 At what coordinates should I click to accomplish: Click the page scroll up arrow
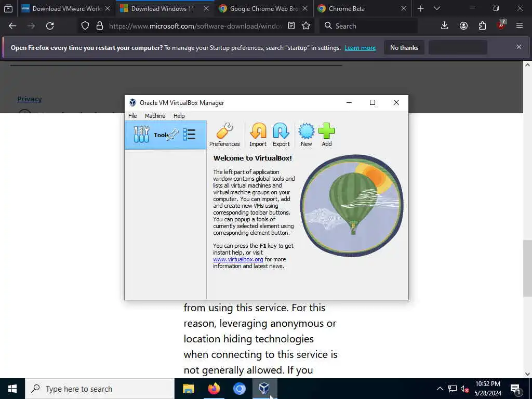tap(527, 65)
